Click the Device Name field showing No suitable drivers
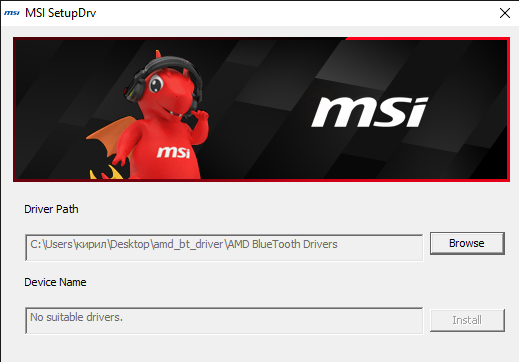This screenshot has height=362, width=519. point(224,321)
